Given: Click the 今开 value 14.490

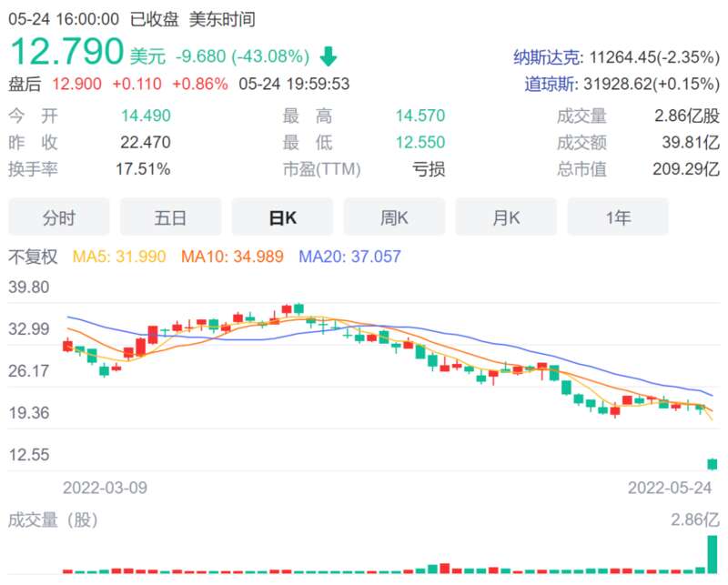Looking at the screenshot, I should point(146,116).
